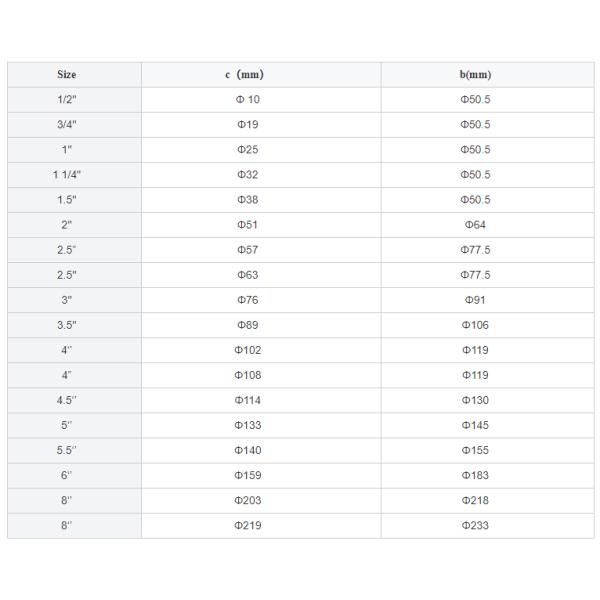Click the Φ 10 value cell

246,100
